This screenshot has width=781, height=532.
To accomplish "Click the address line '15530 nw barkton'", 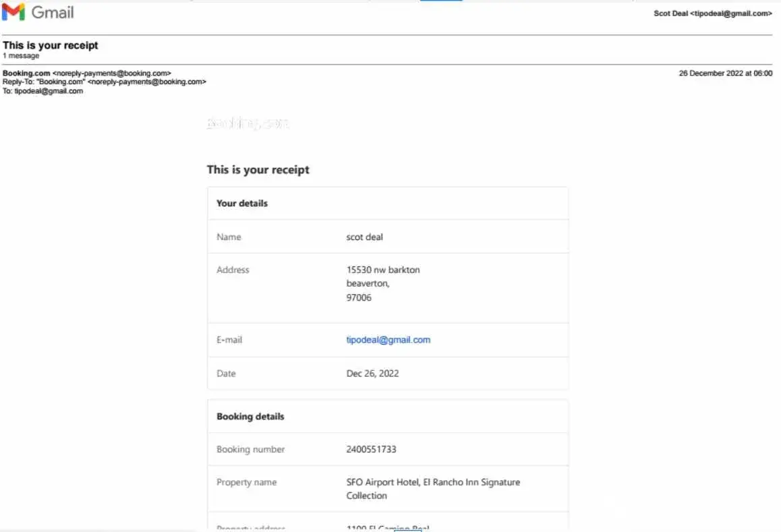I will click(x=383, y=270).
